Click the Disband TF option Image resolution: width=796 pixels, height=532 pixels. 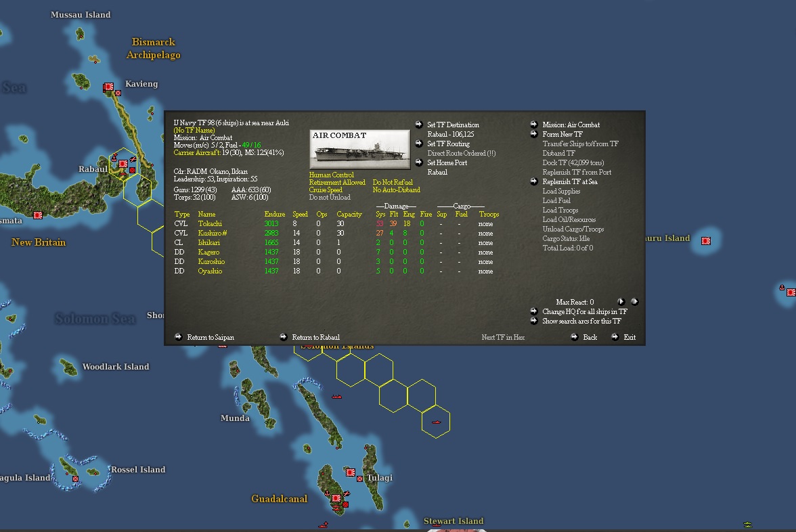[x=558, y=153]
